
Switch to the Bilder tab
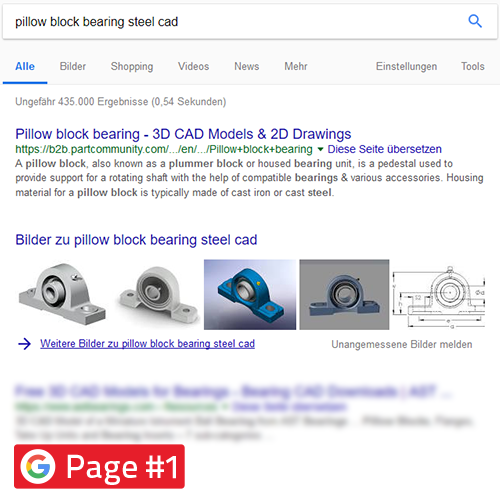(x=73, y=66)
